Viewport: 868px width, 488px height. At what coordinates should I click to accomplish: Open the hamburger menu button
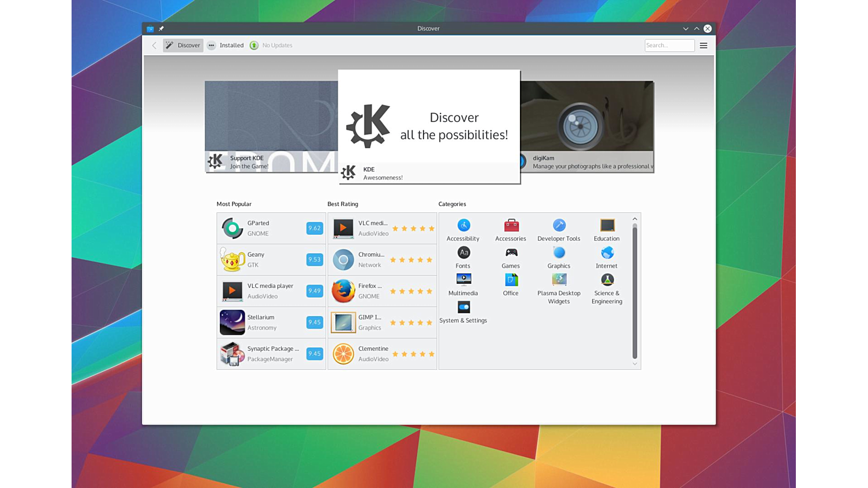tap(704, 46)
